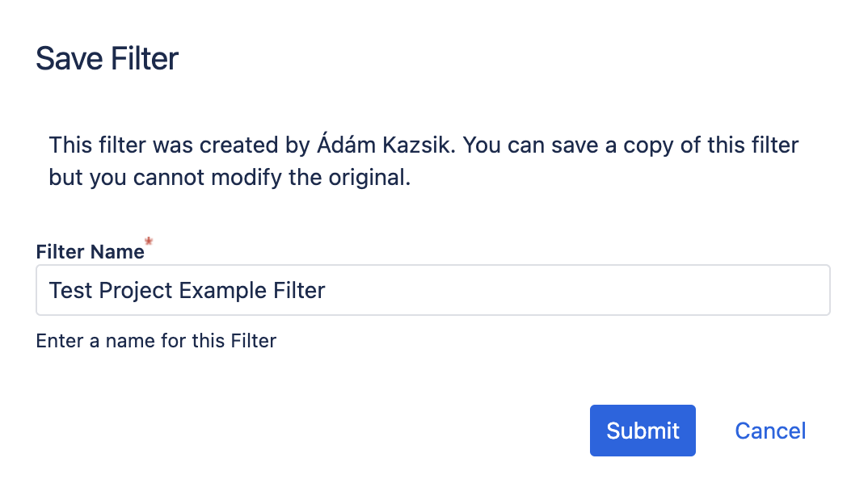Click the filter name entry box border
This screenshot has width=868, height=496.
tap(432, 267)
